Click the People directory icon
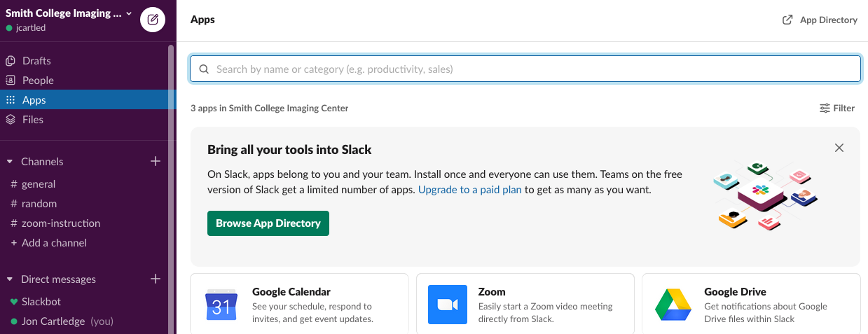Viewport: 868px width, 334px height. [11, 81]
